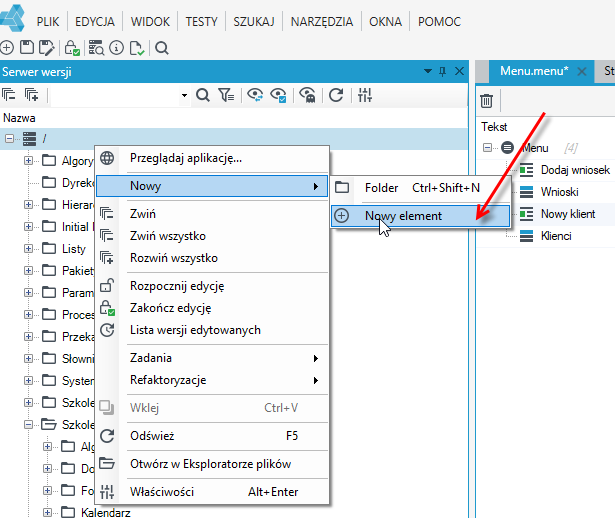Click Odśwież in the context menu
This screenshot has width=615, height=518.
pyautogui.click(x=212, y=436)
